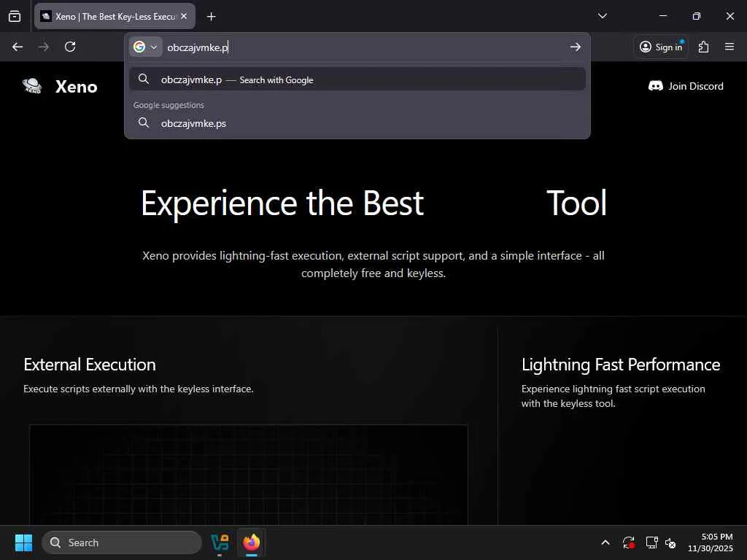The image size is (747, 560).
Task: Click the External Execution preview panel
Action: [x=249, y=475]
